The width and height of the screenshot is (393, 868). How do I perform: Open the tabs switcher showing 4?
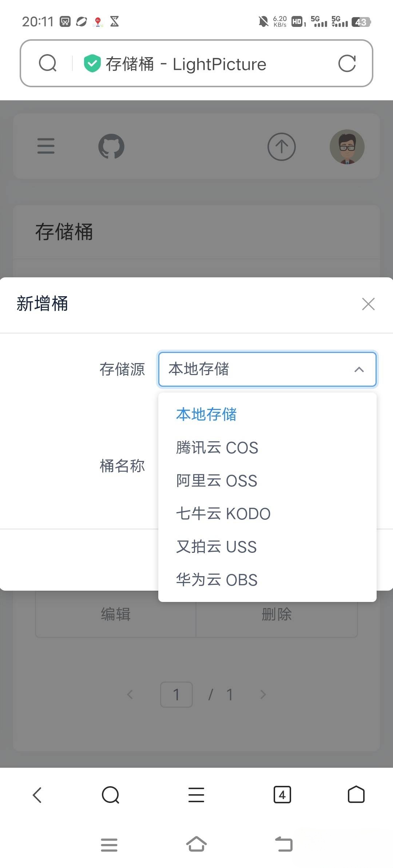[x=282, y=795]
